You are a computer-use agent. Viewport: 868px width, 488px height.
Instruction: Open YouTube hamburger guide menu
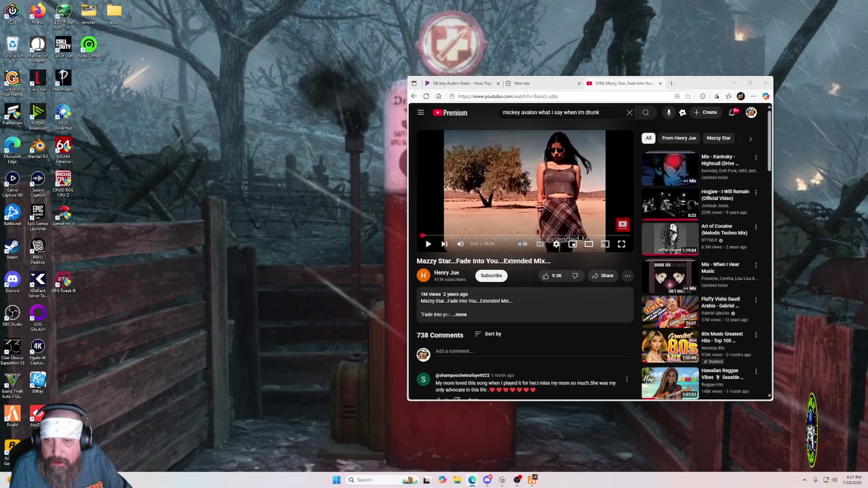point(420,113)
